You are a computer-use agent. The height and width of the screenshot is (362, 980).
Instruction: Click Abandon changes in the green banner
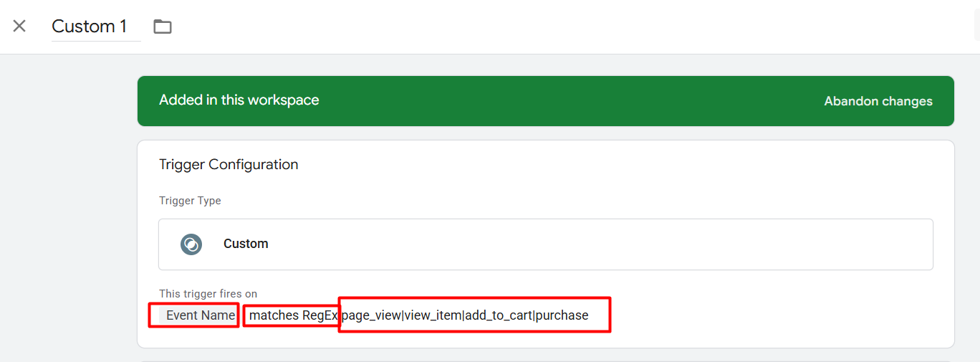click(x=878, y=101)
